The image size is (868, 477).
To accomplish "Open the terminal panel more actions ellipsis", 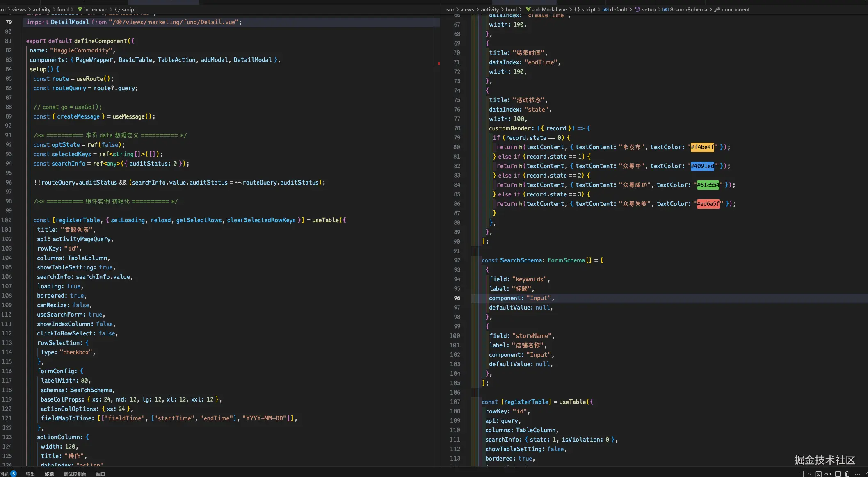I will 857,474.
